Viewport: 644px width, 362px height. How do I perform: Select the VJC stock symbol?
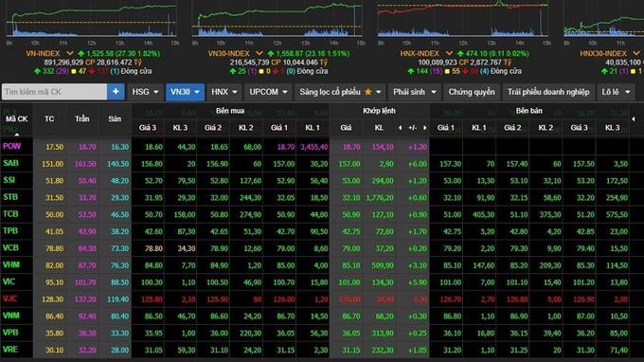point(10,299)
